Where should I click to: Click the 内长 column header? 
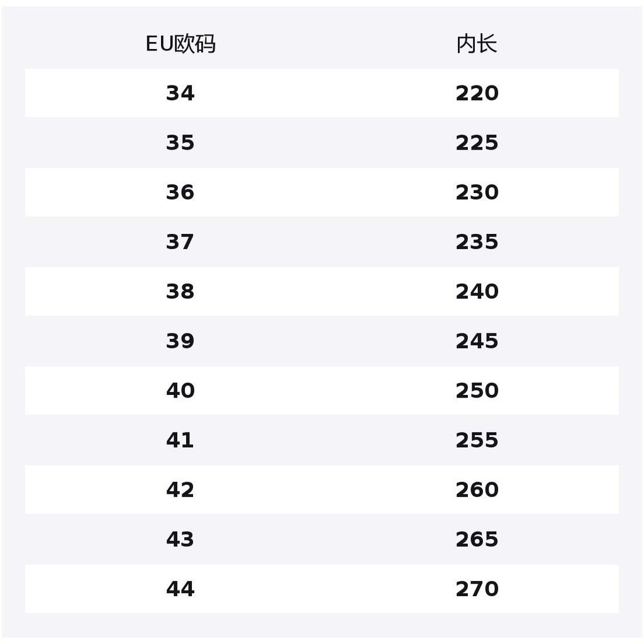point(477,44)
